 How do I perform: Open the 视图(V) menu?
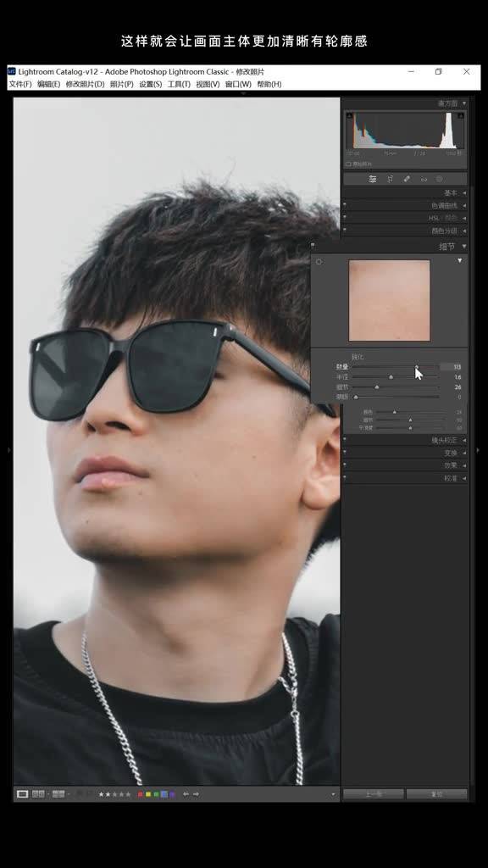point(208,84)
